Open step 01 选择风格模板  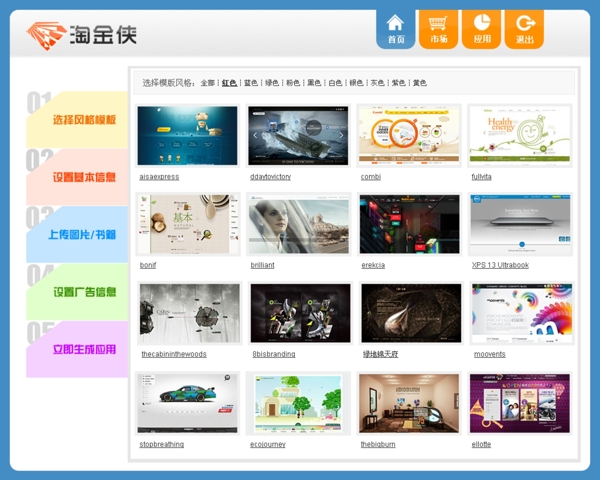(x=77, y=119)
